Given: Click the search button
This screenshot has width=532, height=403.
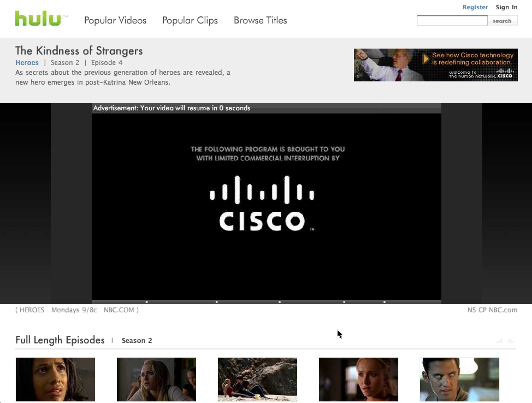Looking at the screenshot, I should pyautogui.click(x=502, y=21).
